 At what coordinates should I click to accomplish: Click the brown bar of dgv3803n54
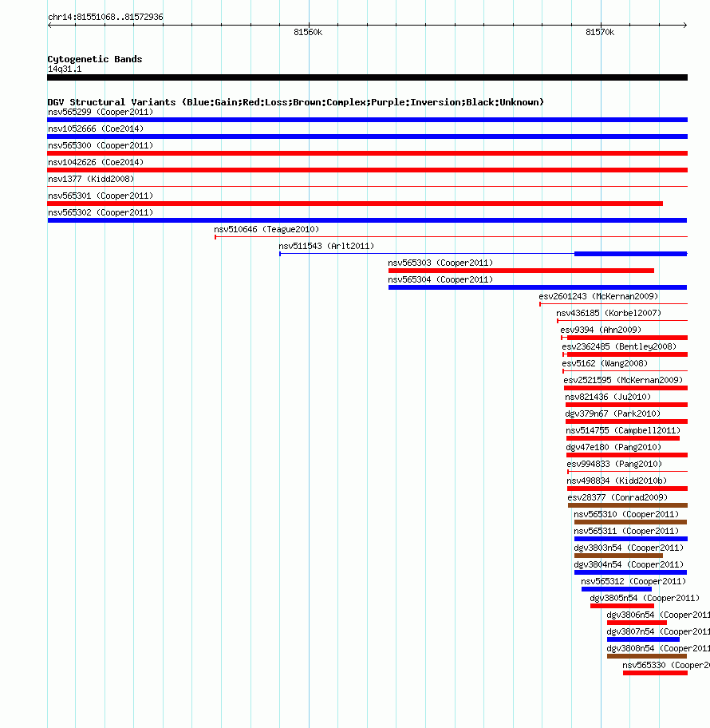tap(618, 556)
